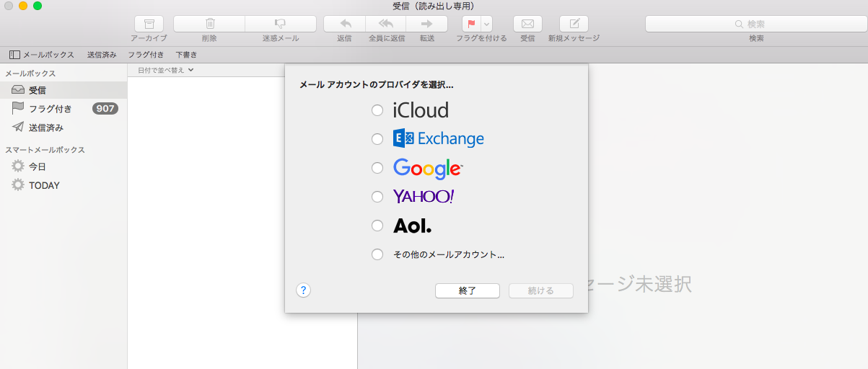Click the Archive toolbar icon
The height and width of the screenshot is (369, 868).
(x=149, y=24)
